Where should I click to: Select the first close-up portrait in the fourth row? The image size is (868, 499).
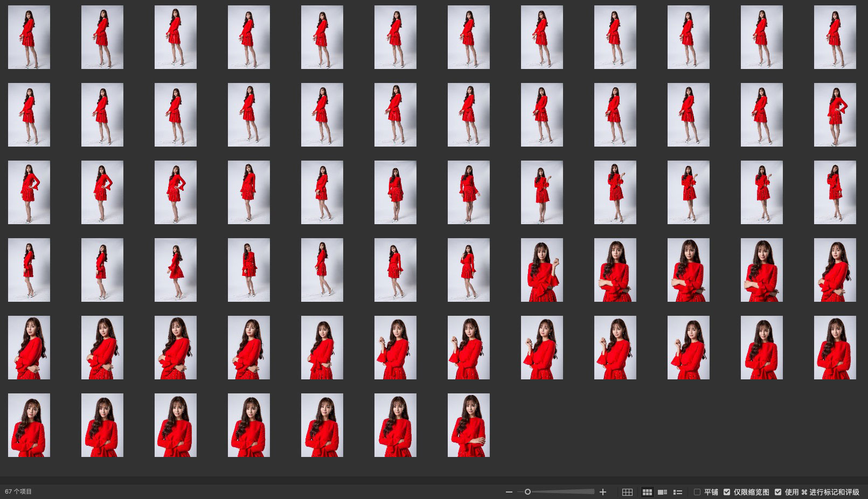point(541,270)
